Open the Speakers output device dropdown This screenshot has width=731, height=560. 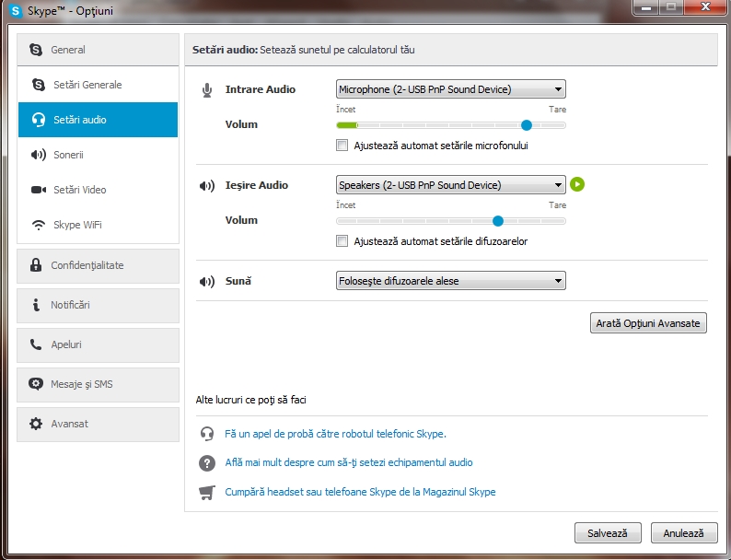coord(451,185)
